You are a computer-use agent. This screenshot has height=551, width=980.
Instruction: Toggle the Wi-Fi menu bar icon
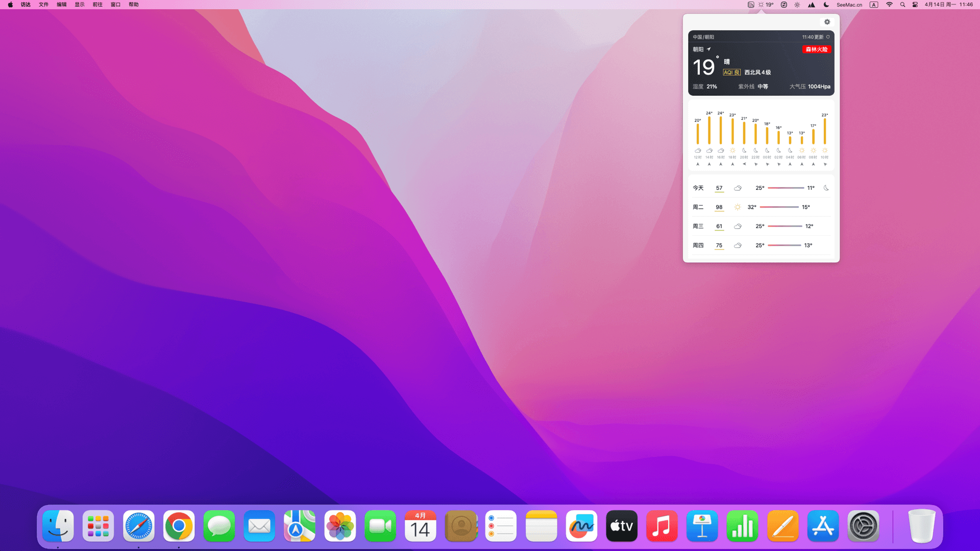[x=889, y=5]
